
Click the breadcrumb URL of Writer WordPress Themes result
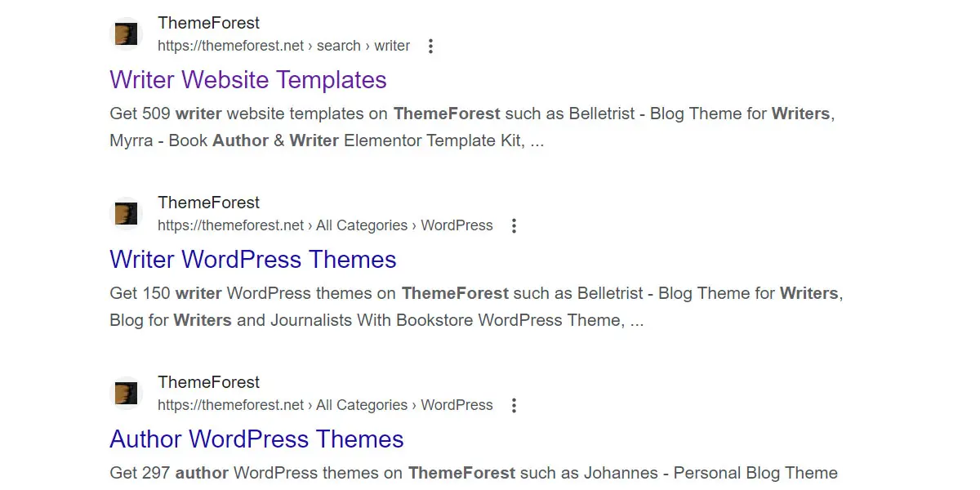(325, 225)
